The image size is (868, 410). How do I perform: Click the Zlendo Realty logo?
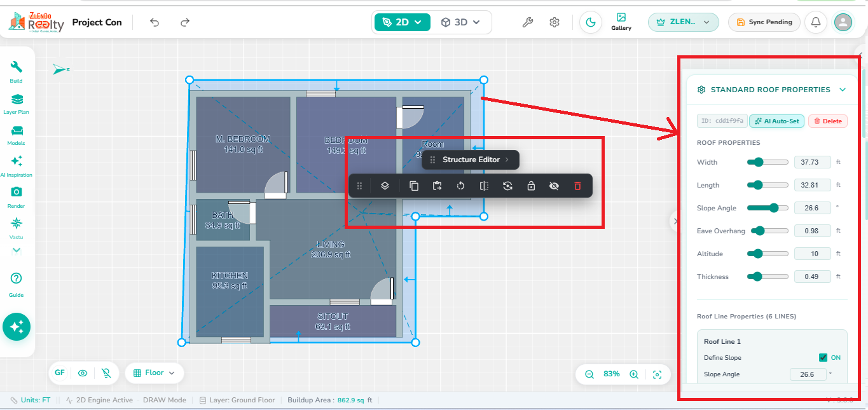click(36, 22)
